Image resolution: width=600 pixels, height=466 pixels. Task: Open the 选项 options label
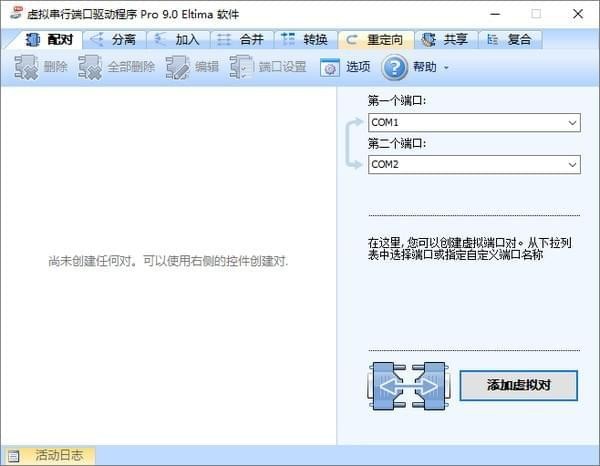[358, 67]
